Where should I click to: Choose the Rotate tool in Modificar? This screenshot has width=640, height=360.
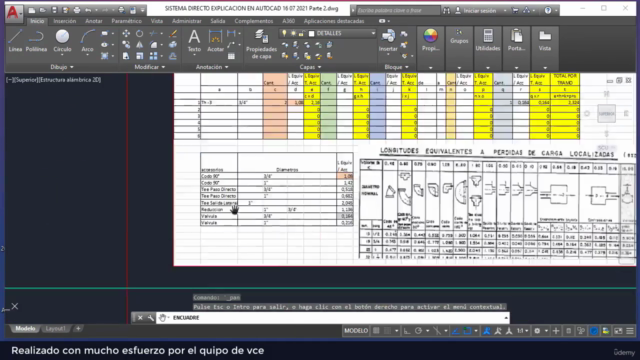pos(140,33)
